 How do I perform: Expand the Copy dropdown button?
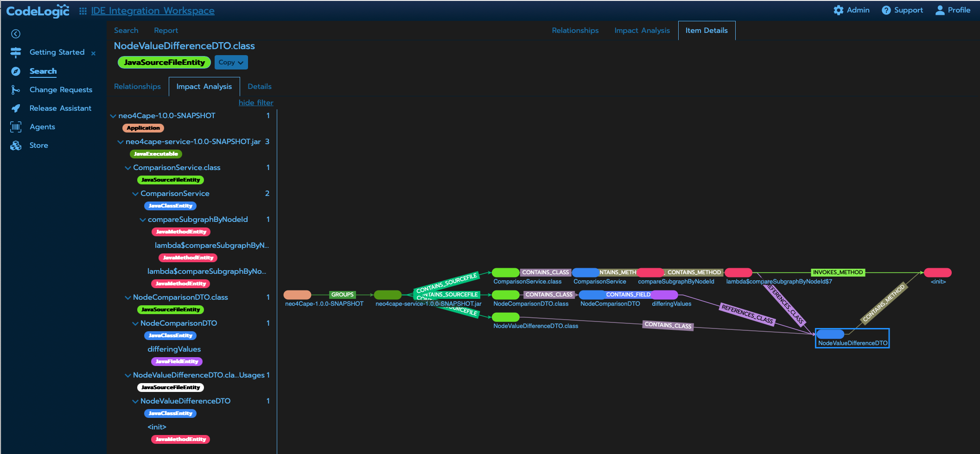pos(231,62)
